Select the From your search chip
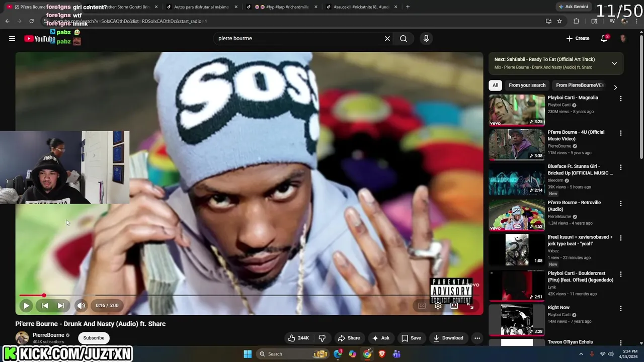 pyautogui.click(x=527, y=85)
